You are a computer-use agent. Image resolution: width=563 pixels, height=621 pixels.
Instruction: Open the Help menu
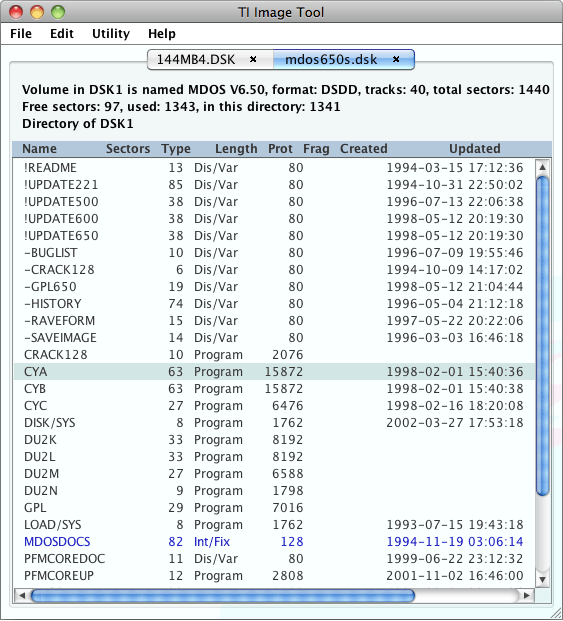pos(162,34)
